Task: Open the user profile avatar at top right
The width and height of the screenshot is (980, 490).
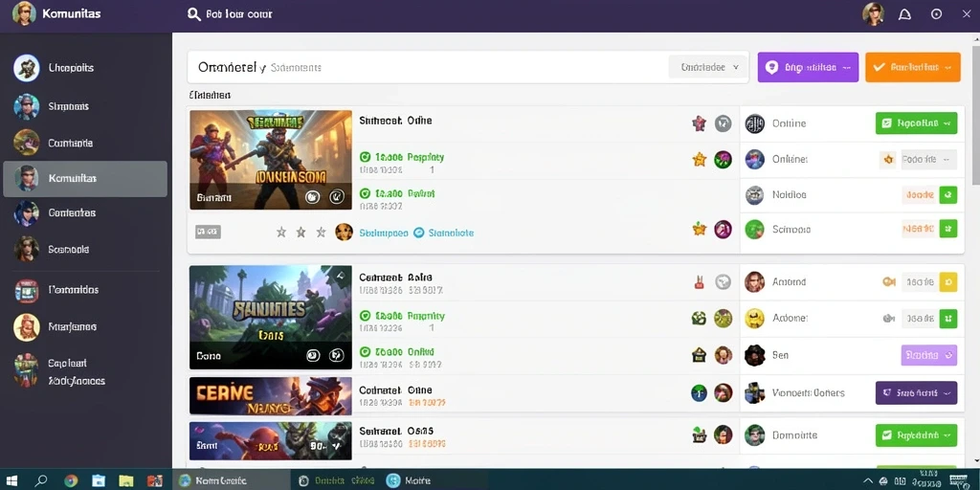Action: tap(873, 13)
